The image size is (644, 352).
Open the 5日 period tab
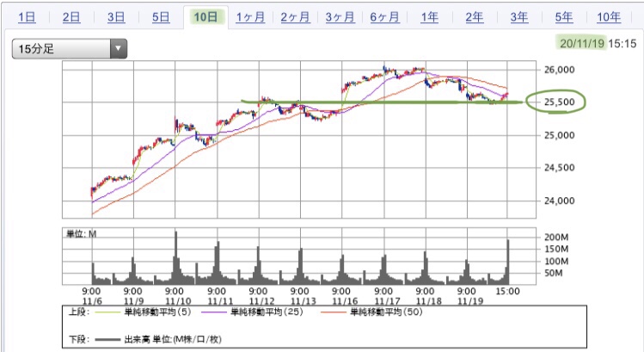coord(161,17)
